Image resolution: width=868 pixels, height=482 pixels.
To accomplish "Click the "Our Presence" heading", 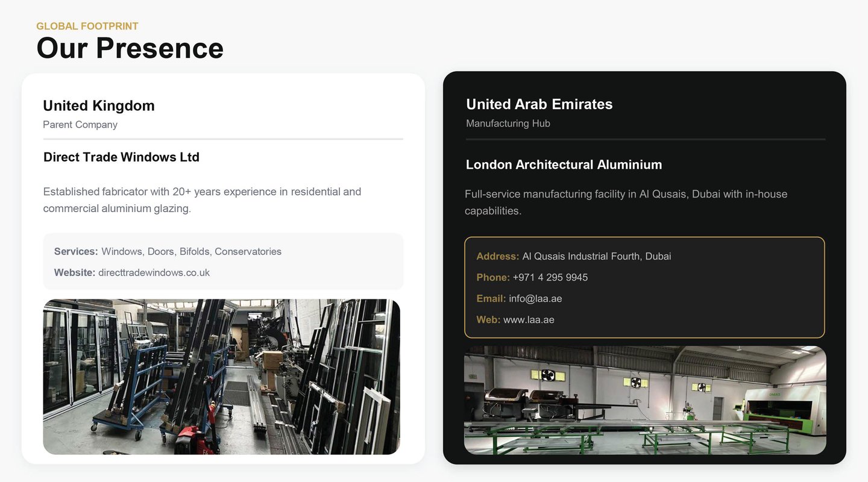I will tap(130, 48).
